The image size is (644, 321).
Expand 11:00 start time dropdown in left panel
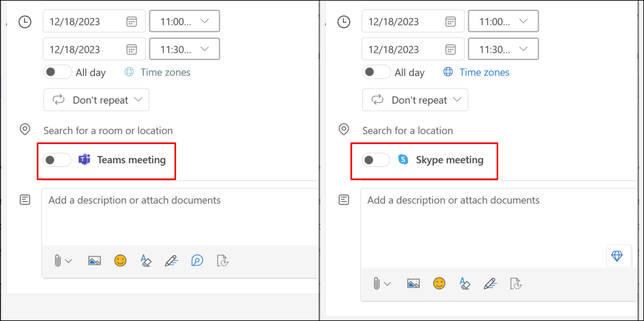(184, 21)
